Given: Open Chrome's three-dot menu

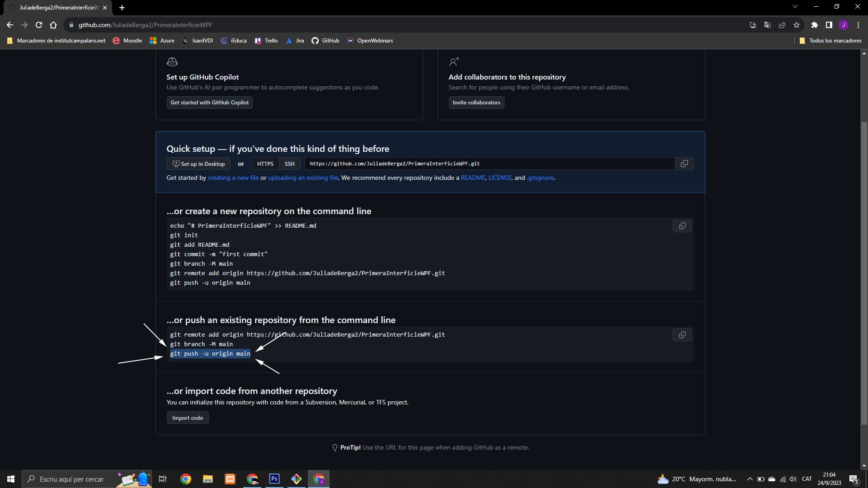Looking at the screenshot, I should tap(858, 25).
